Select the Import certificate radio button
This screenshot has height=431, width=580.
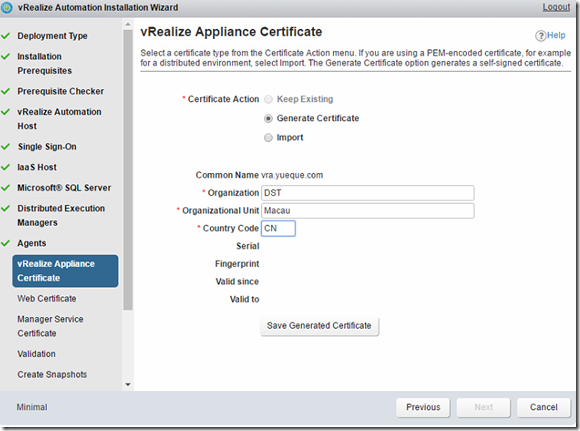pyautogui.click(x=268, y=138)
